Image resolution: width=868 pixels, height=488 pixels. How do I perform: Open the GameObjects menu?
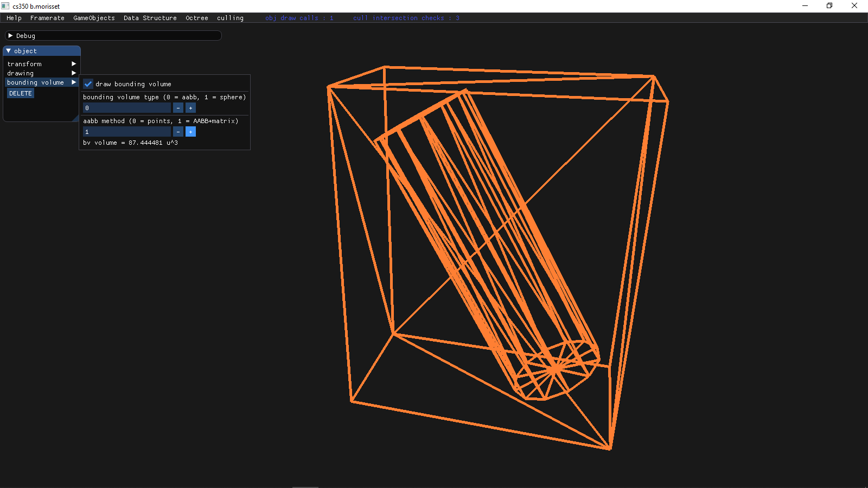click(x=94, y=18)
